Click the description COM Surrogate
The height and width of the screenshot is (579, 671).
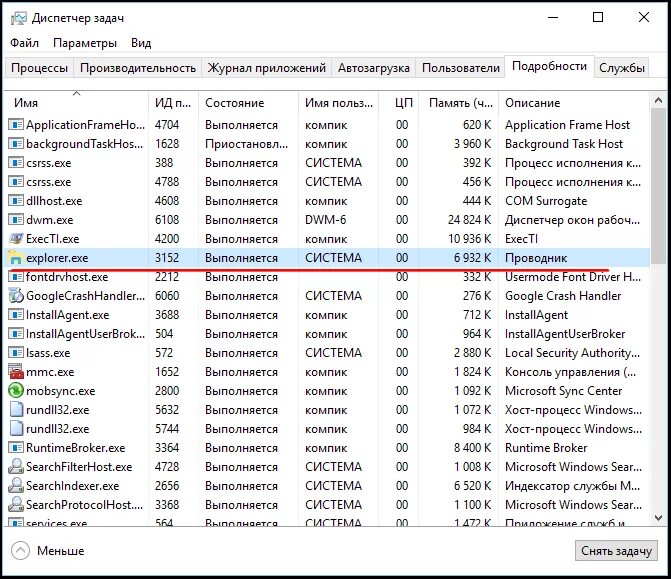546,201
